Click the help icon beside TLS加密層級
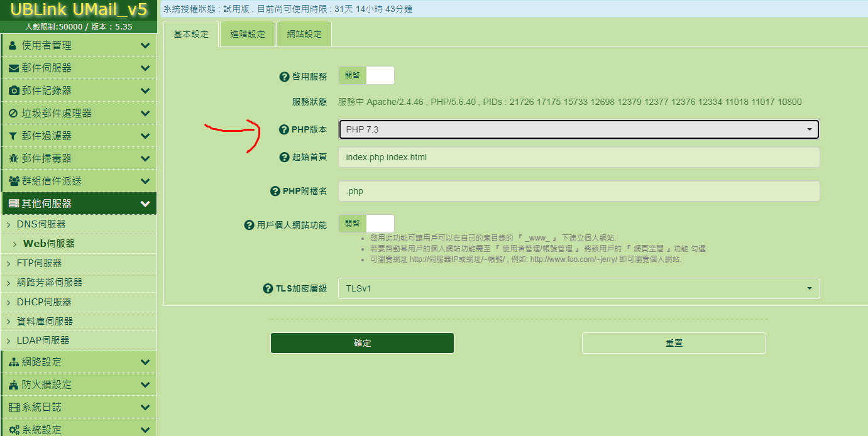Screen dimensions: 868x436 [267, 289]
